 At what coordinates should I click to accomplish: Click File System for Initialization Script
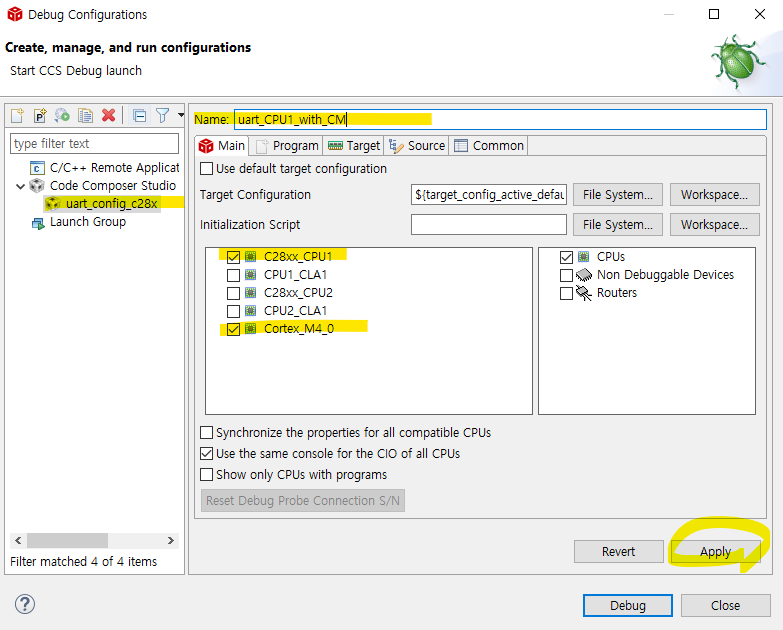click(x=618, y=225)
